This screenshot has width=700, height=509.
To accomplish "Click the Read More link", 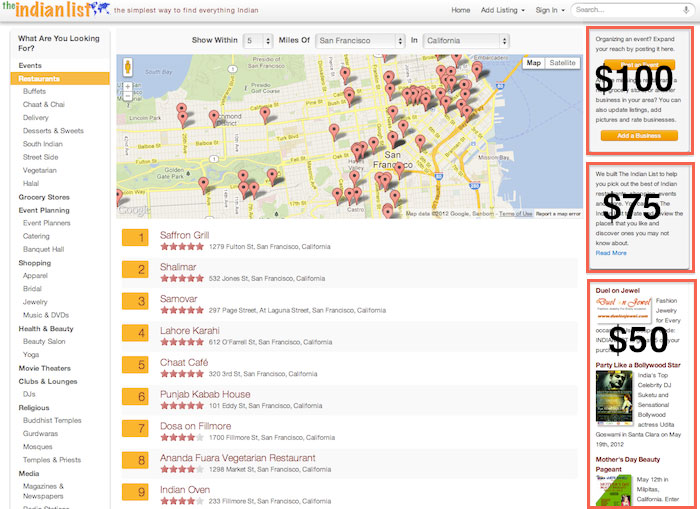I will pos(611,253).
